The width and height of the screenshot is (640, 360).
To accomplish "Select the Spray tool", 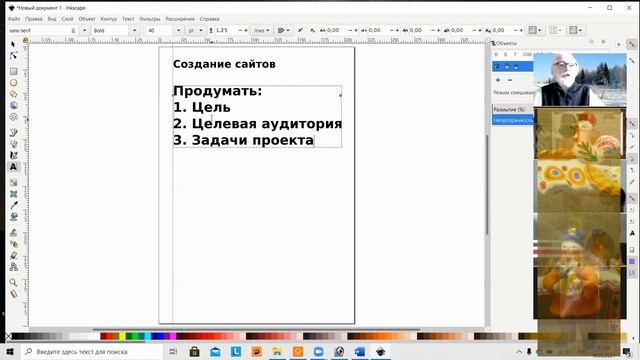I will pyautogui.click(x=13, y=244).
